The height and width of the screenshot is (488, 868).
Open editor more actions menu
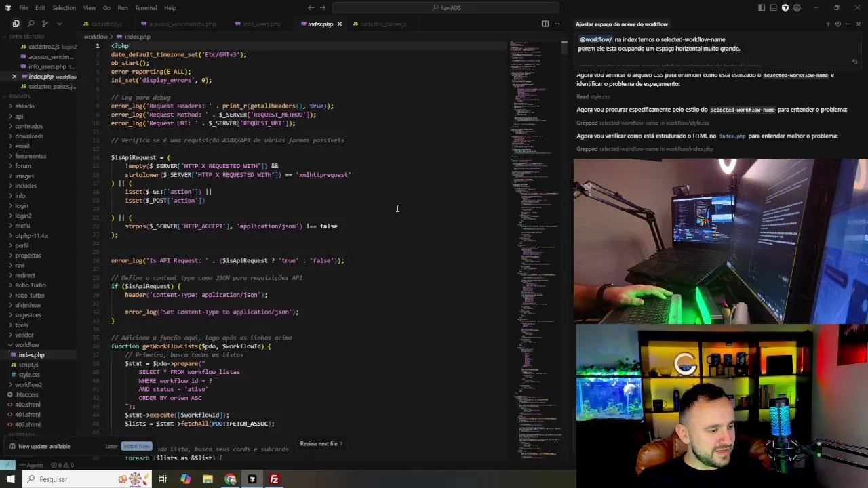point(557,24)
